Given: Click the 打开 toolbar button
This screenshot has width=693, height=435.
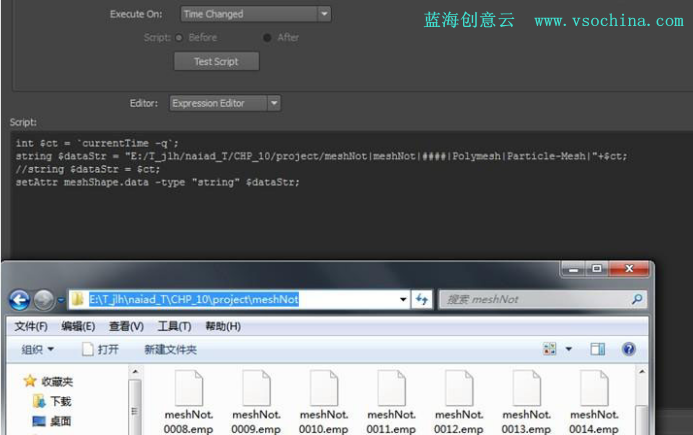Looking at the screenshot, I should click(x=101, y=350).
